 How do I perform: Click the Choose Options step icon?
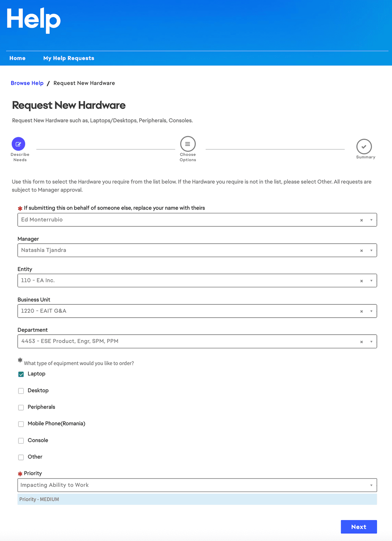(x=187, y=144)
